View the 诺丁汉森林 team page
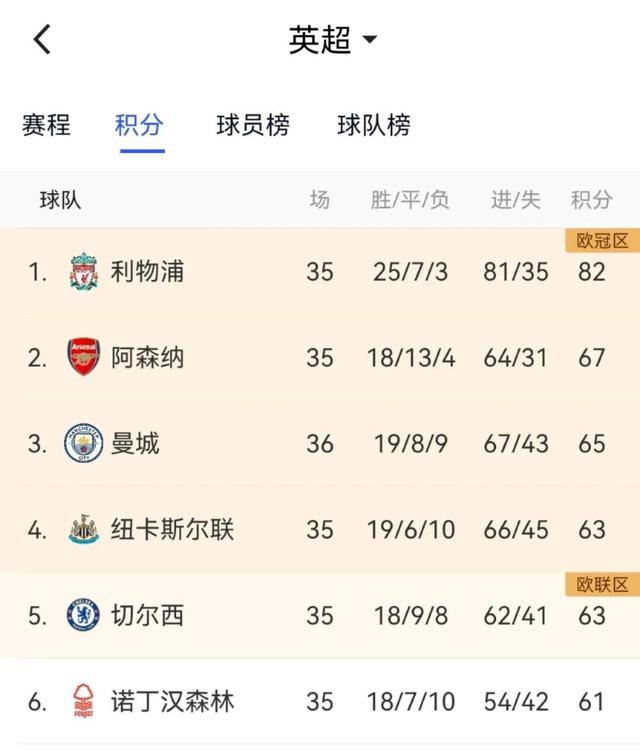The width and height of the screenshot is (640, 753). click(172, 702)
